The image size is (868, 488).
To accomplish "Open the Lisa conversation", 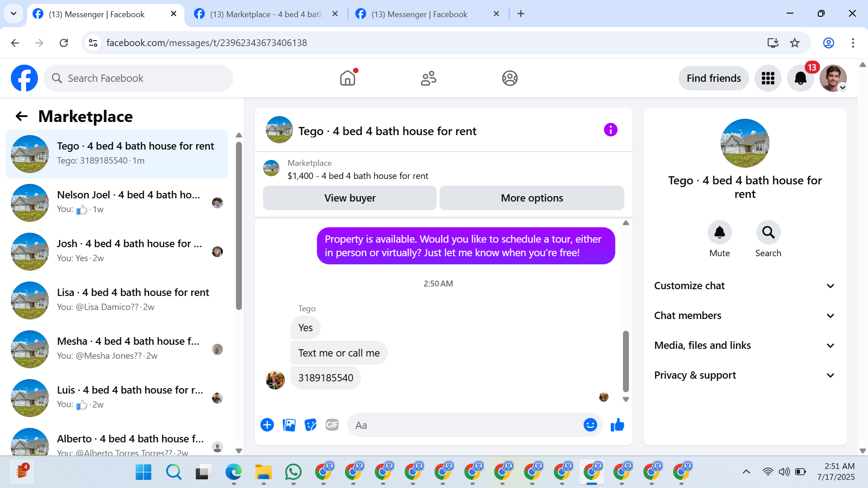I will click(x=117, y=300).
